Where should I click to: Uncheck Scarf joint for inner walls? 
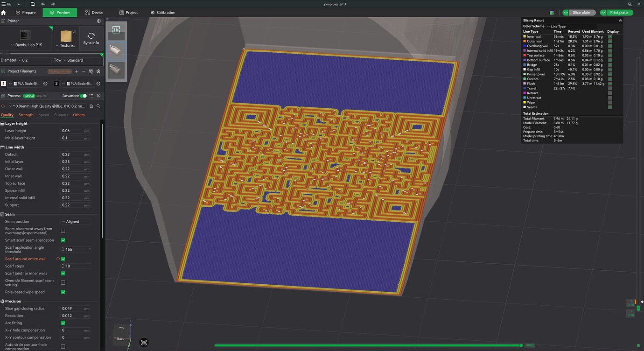(63, 274)
